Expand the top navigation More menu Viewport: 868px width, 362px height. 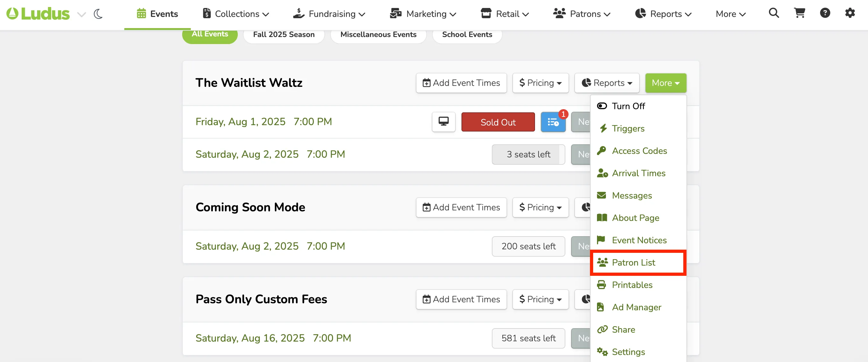tap(731, 14)
